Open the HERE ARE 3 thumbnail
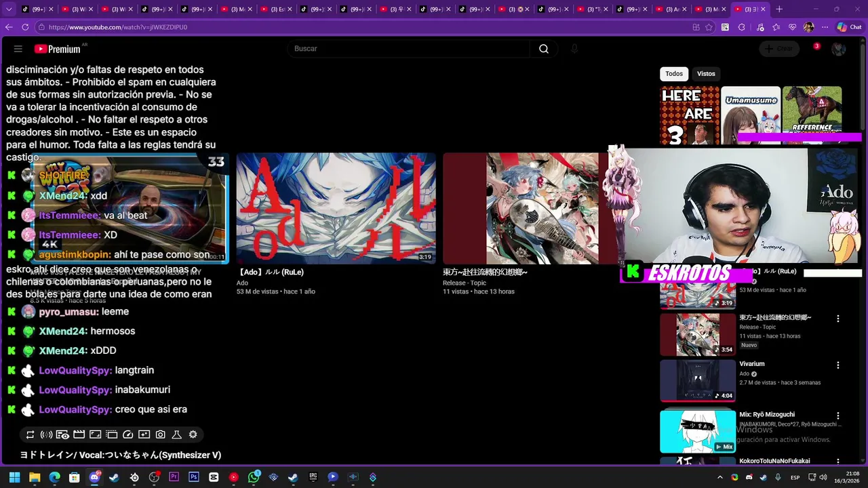Viewport: 868px width, 488px height. tap(690, 115)
